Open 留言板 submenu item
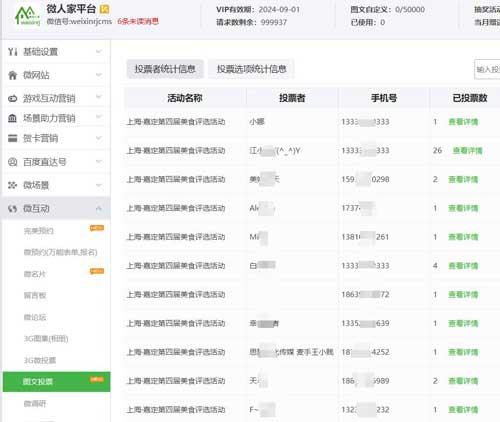 coord(35,295)
